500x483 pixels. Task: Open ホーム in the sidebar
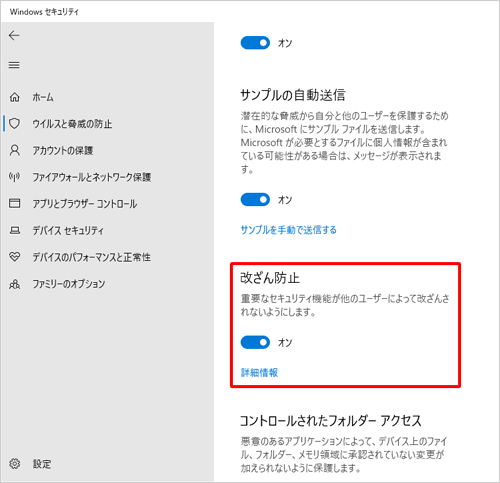[43, 97]
